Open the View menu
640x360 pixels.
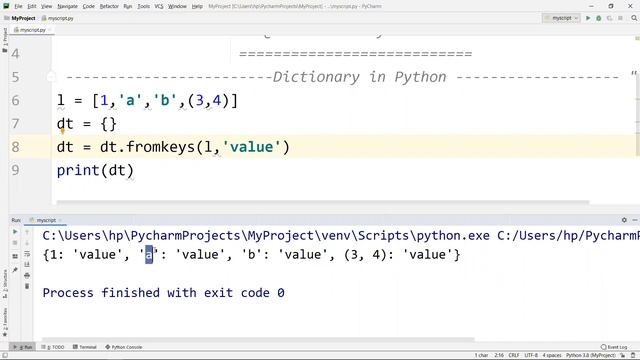point(47,6)
